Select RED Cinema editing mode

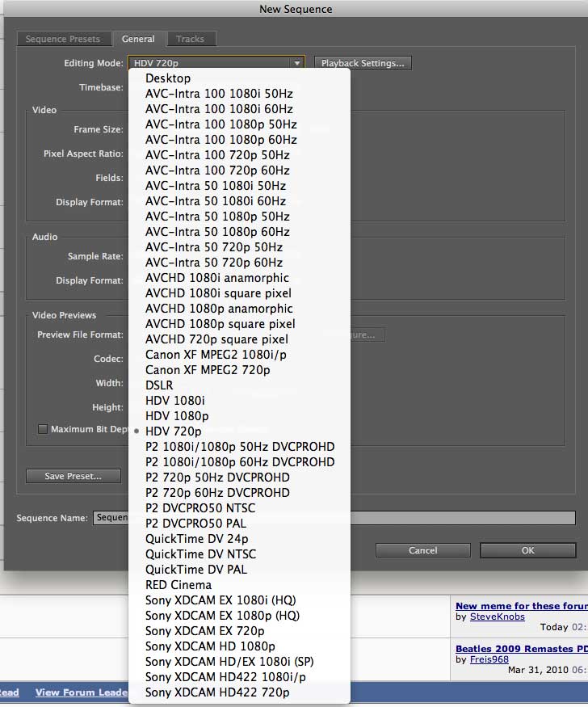239,584
